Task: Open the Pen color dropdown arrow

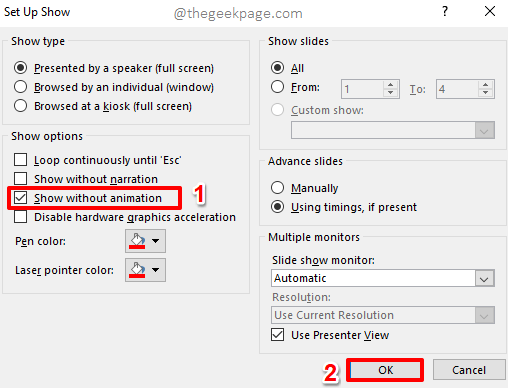Action: [156, 241]
